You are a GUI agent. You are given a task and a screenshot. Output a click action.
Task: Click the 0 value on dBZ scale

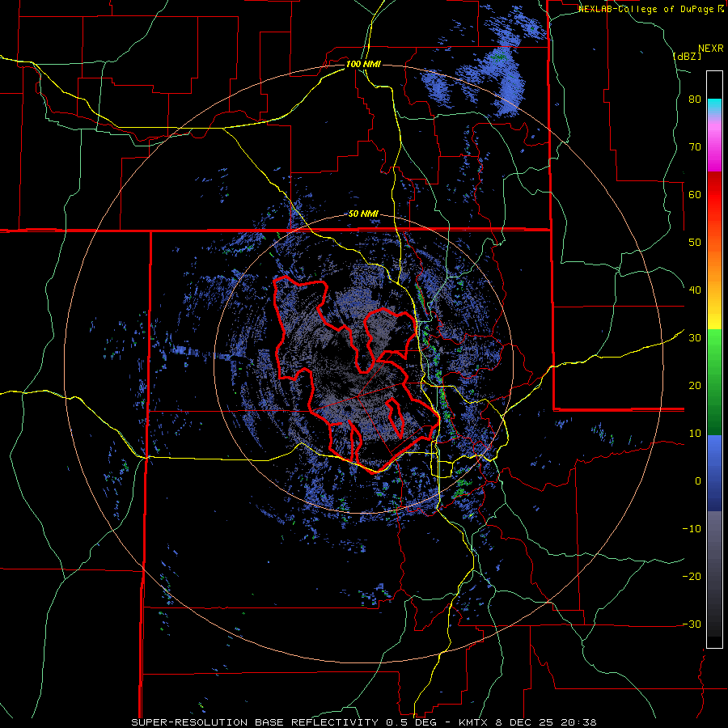tap(698, 481)
